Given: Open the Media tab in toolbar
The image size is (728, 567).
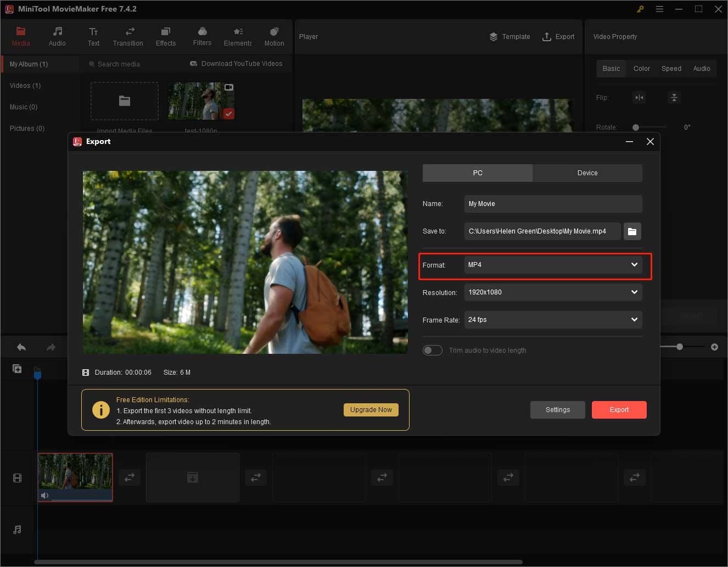Looking at the screenshot, I should click(21, 36).
